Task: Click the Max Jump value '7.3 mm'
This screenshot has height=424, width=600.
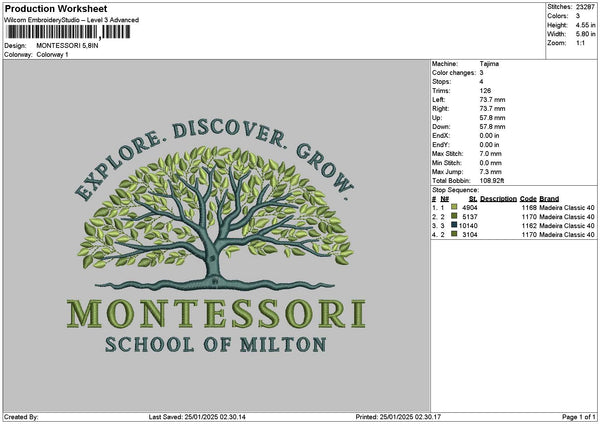Action: coord(490,172)
